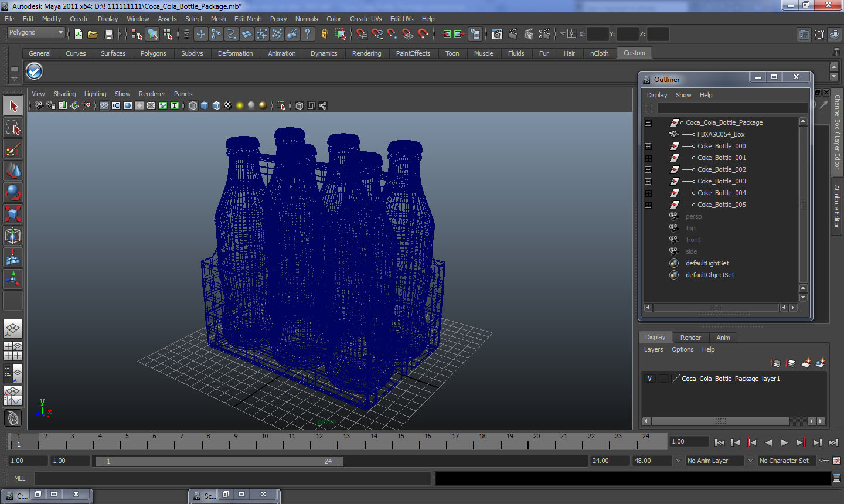
Task: Toggle wireframe shading in viewport
Action: click(193, 105)
